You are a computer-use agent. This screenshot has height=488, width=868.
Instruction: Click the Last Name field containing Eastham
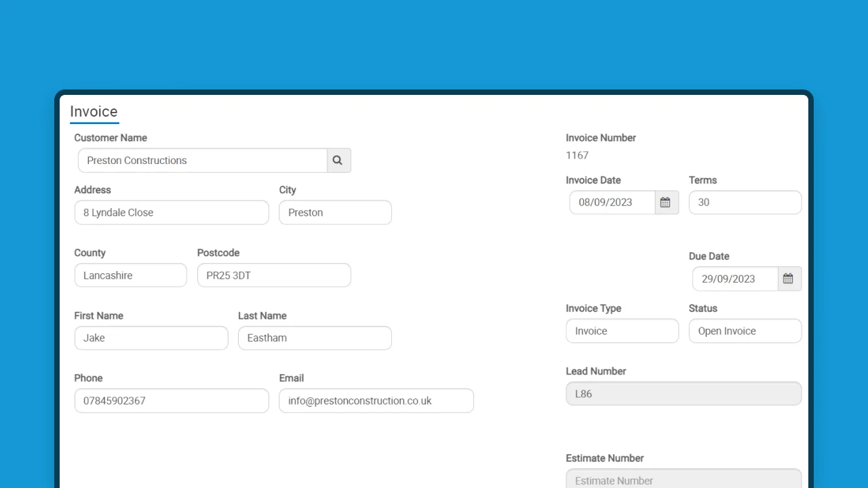coord(315,338)
